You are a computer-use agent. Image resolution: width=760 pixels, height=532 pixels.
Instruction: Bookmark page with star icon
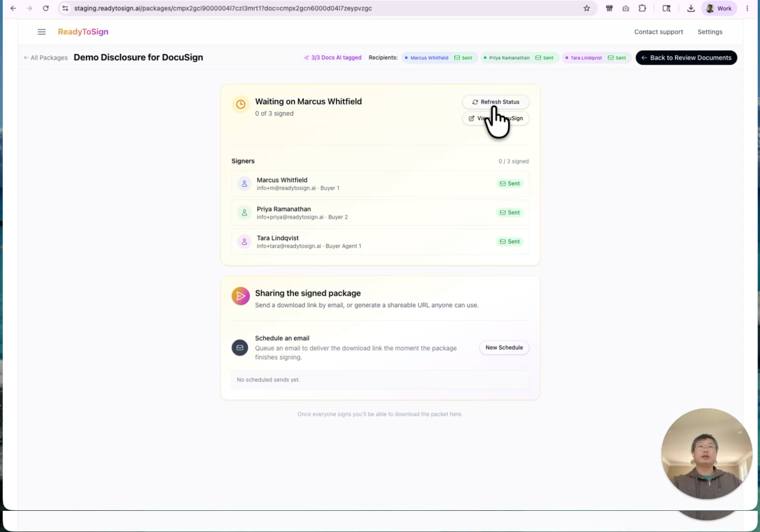tap(587, 8)
